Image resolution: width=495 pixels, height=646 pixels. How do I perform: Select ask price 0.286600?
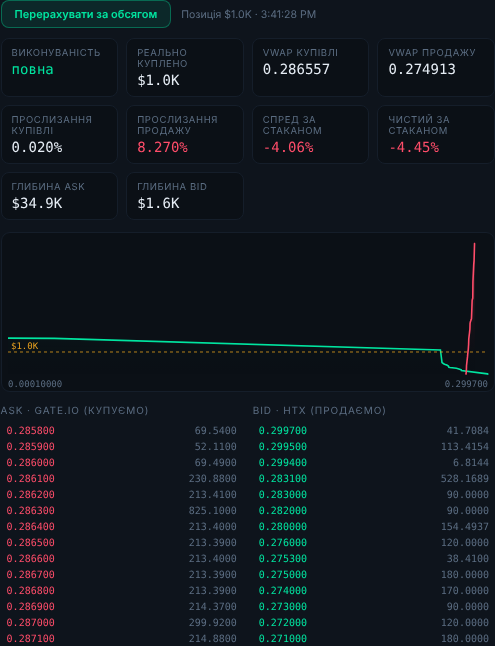tap(30, 559)
